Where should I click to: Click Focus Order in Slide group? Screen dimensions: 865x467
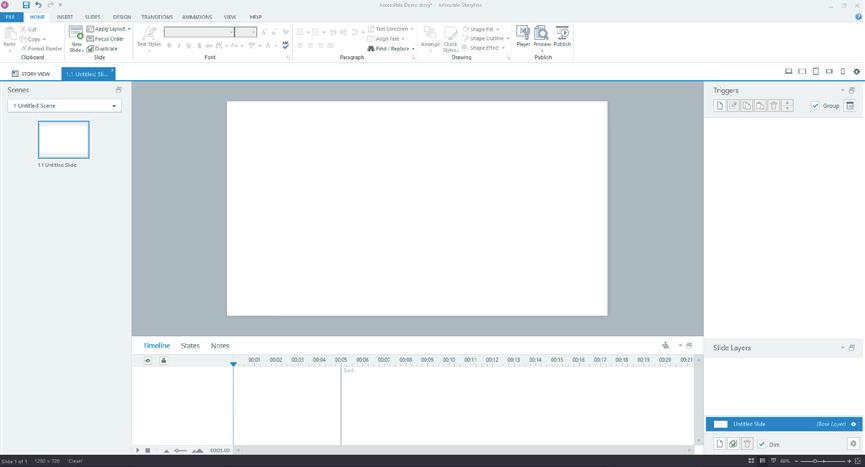tap(105, 39)
